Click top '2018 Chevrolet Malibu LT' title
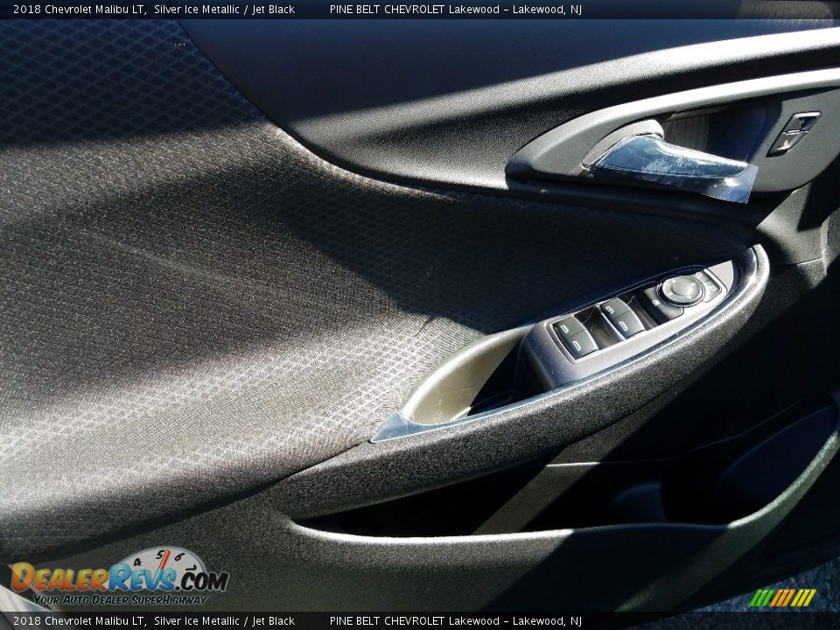The image size is (840, 630). (x=79, y=10)
